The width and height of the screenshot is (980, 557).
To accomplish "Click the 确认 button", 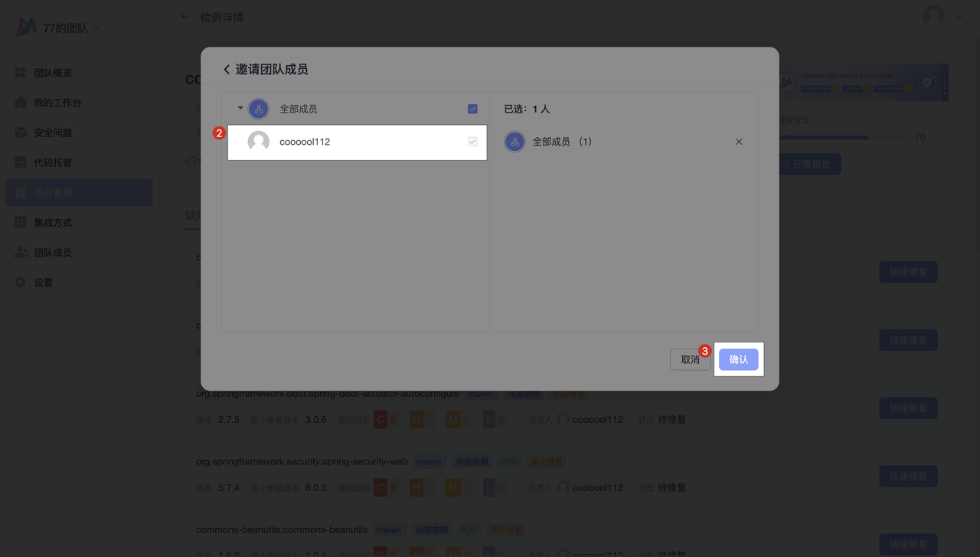I will 738,359.
